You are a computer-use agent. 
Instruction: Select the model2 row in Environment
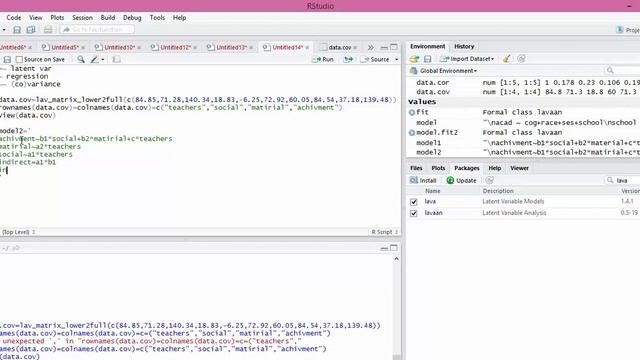(x=523, y=152)
